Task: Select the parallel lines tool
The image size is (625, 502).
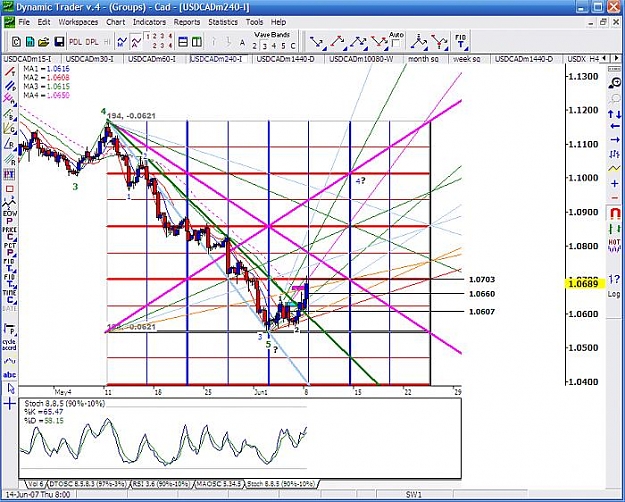Action: click(10, 85)
